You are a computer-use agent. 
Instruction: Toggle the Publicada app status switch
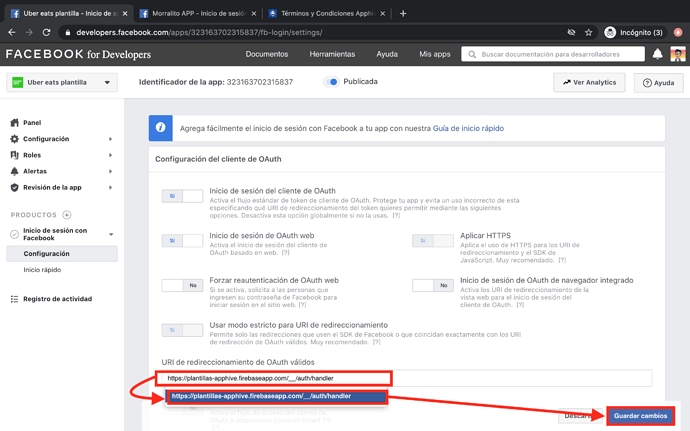[x=331, y=82]
